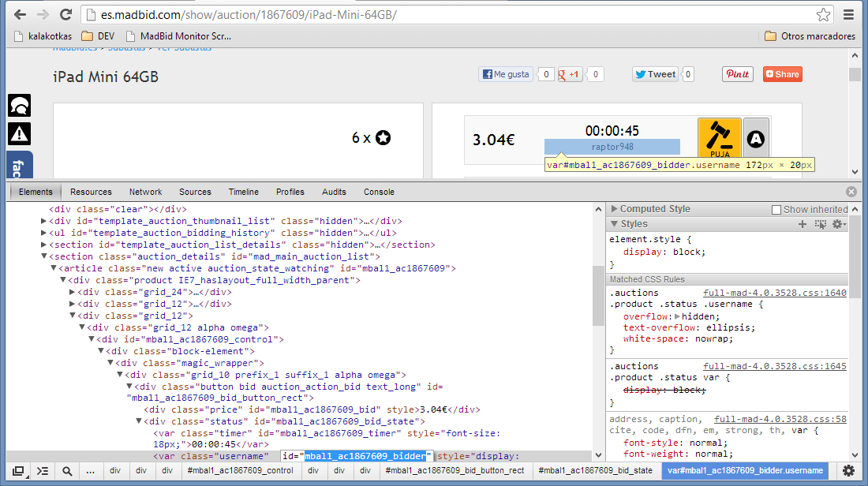Open the Styles gear options dropdown
Viewport: 868px width, 486px height.
pyautogui.click(x=840, y=223)
